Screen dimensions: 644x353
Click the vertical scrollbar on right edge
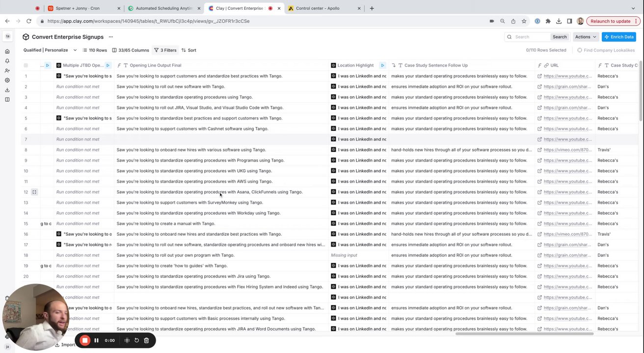pos(640,91)
